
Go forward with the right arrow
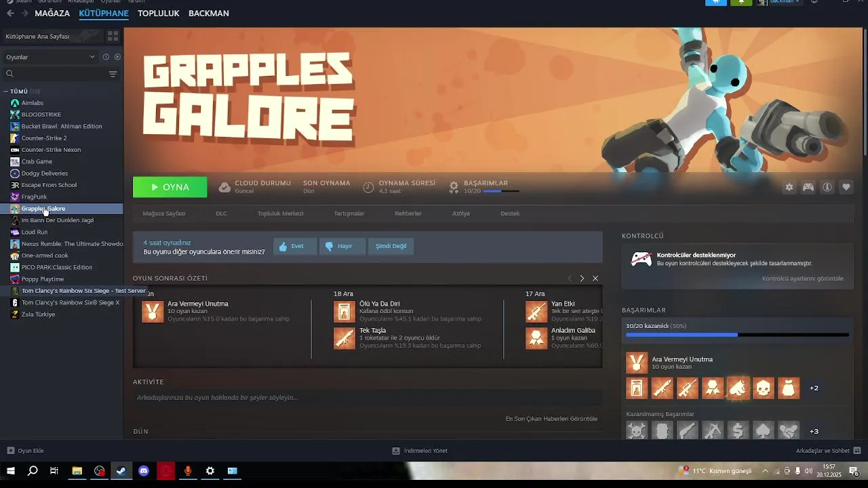coord(24,13)
